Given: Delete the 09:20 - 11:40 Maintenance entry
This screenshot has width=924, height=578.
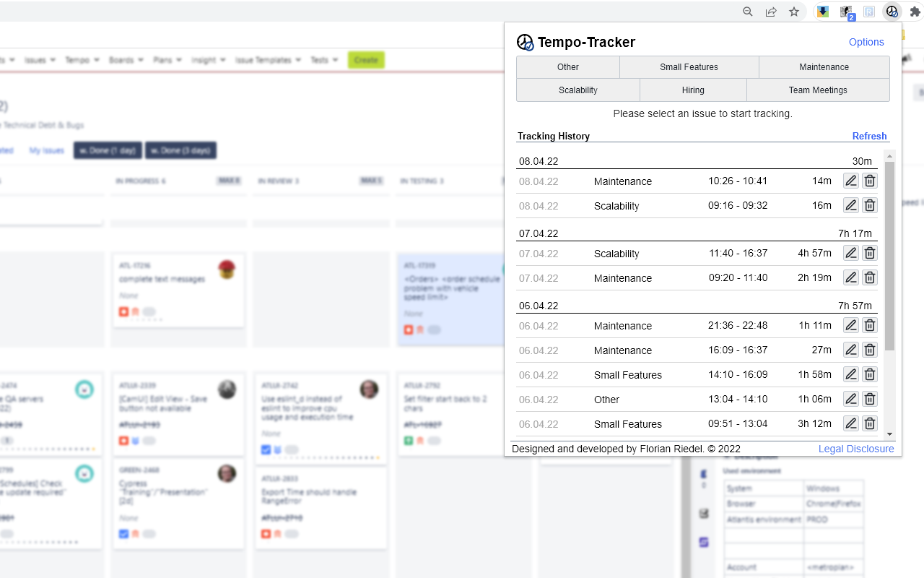Looking at the screenshot, I should 870,278.
